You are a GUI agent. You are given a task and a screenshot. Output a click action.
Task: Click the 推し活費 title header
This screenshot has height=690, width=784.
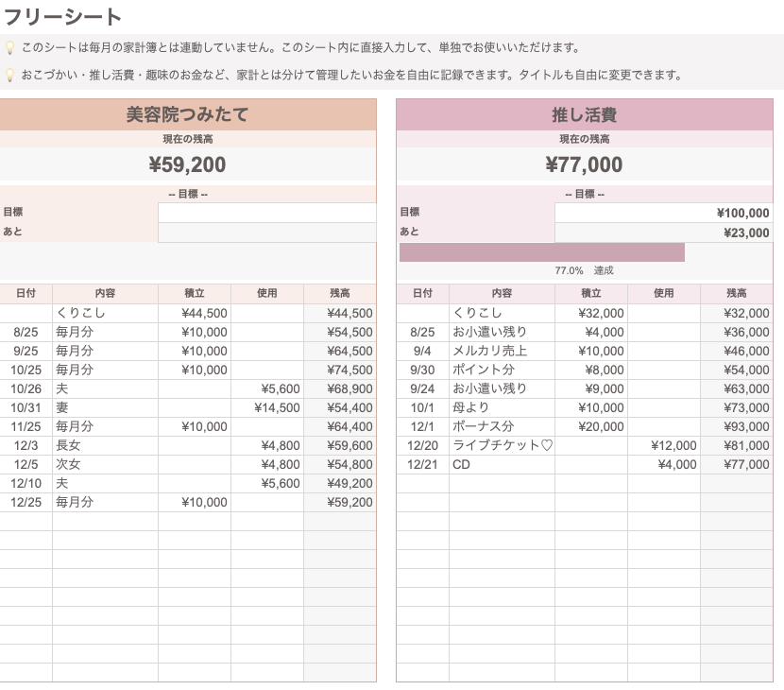584,114
